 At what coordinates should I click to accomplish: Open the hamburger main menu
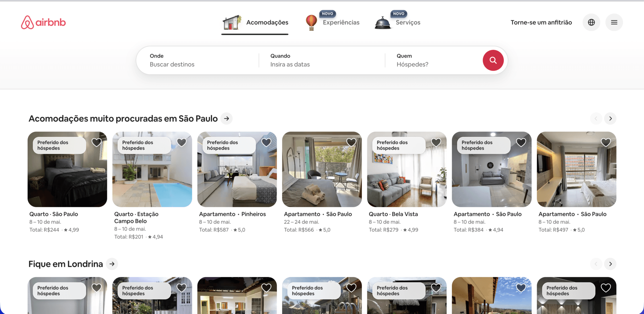click(614, 22)
